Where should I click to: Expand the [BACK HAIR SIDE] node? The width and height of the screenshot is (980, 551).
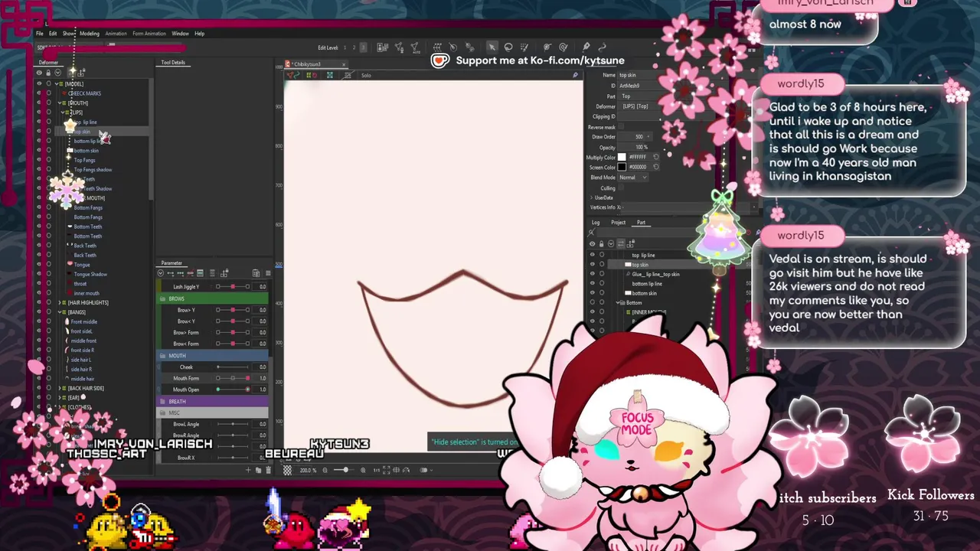(60, 388)
